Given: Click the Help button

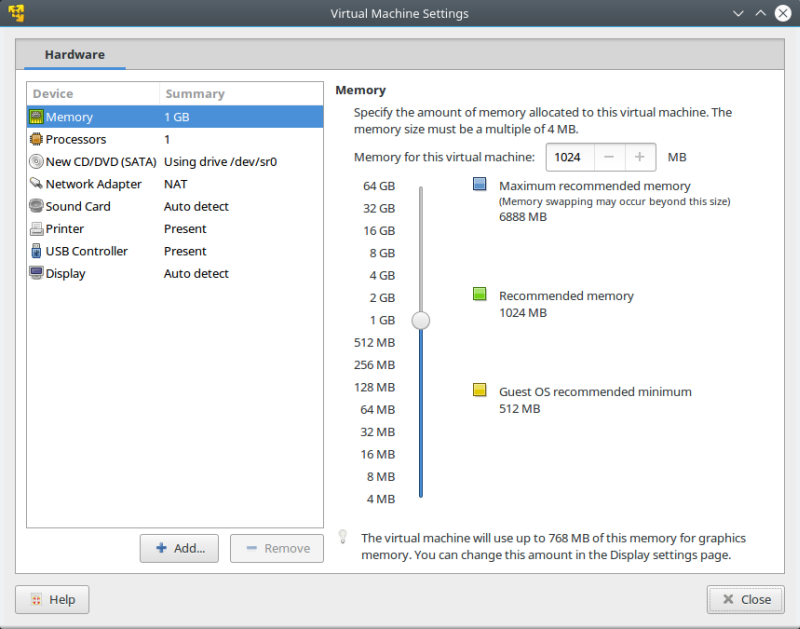Looking at the screenshot, I should click(x=51, y=599).
